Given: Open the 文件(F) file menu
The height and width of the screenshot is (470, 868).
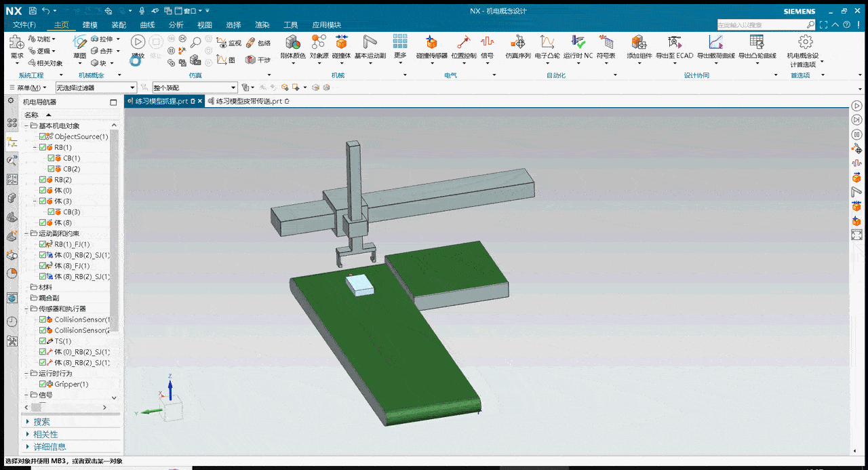Looking at the screenshot, I should click(24, 25).
